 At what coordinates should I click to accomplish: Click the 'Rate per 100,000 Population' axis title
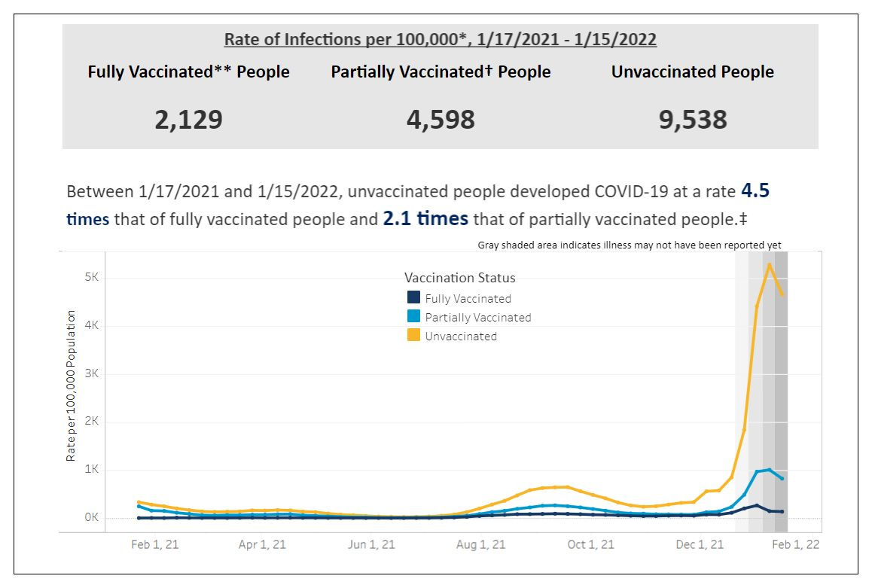click(71, 385)
